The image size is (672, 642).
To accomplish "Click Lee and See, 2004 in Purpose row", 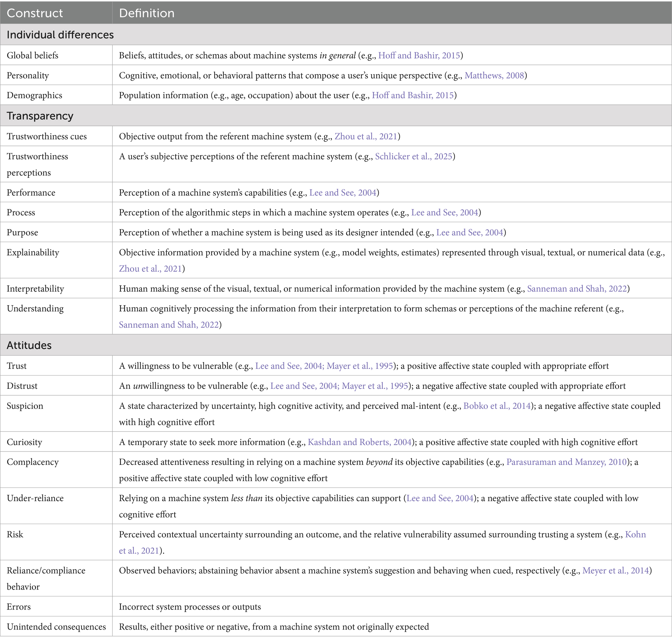I will pyautogui.click(x=470, y=232).
